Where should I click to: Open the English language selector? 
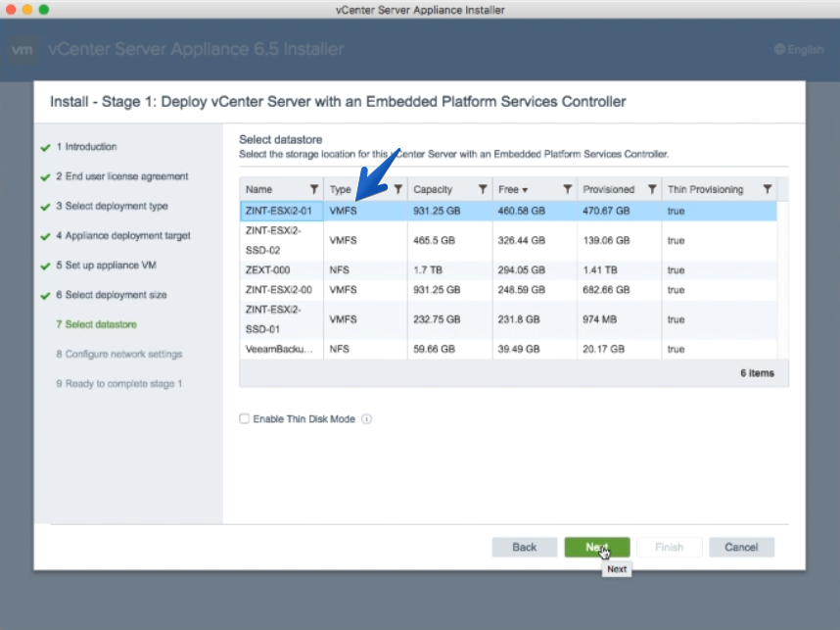799,49
